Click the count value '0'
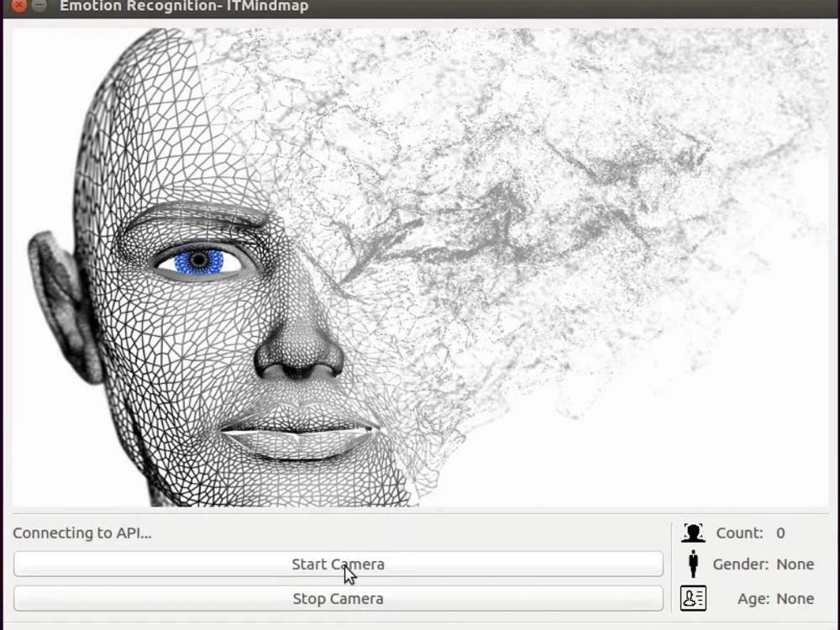The height and width of the screenshot is (630, 840). coord(780,533)
